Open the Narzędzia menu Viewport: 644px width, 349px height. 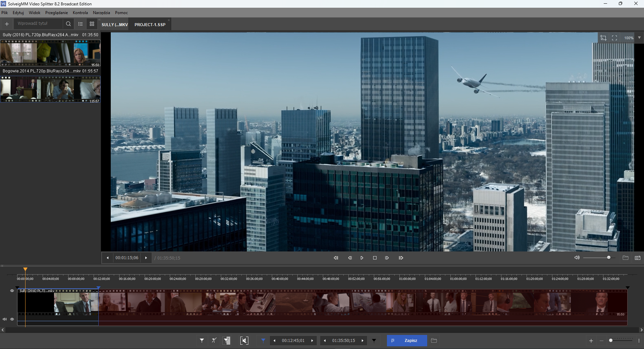[101, 13]
